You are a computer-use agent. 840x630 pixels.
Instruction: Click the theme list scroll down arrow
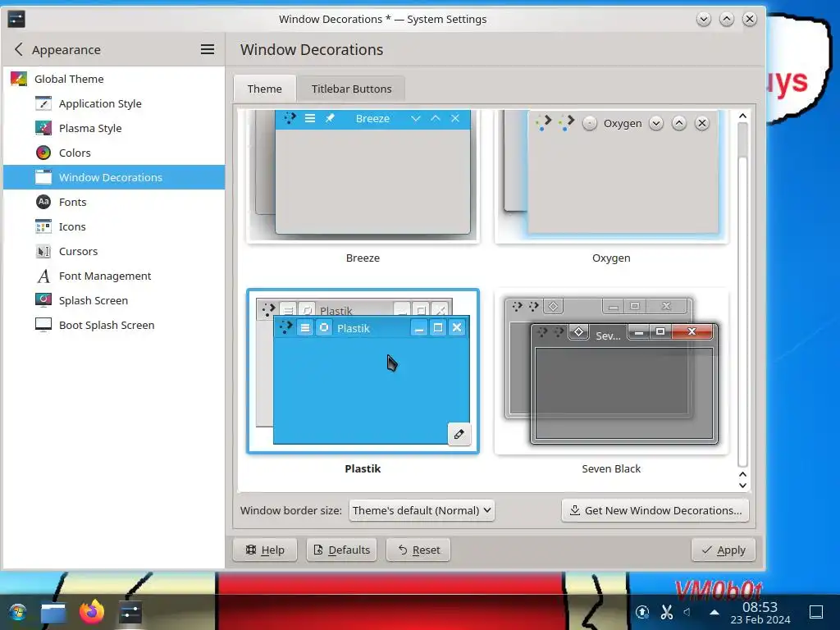click(x=742, y=486)
